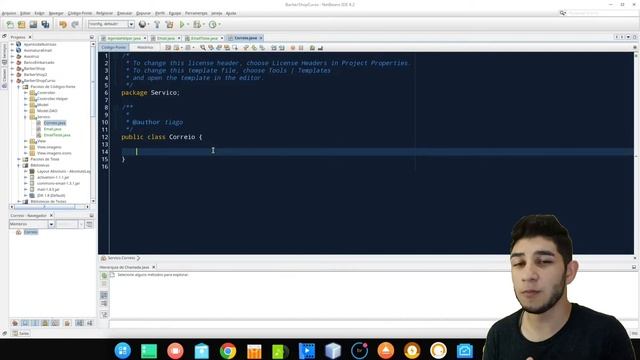The image size is (640, 360).
Task: Collapse the BarberShopCurso project node
Action: click(12, 80)
